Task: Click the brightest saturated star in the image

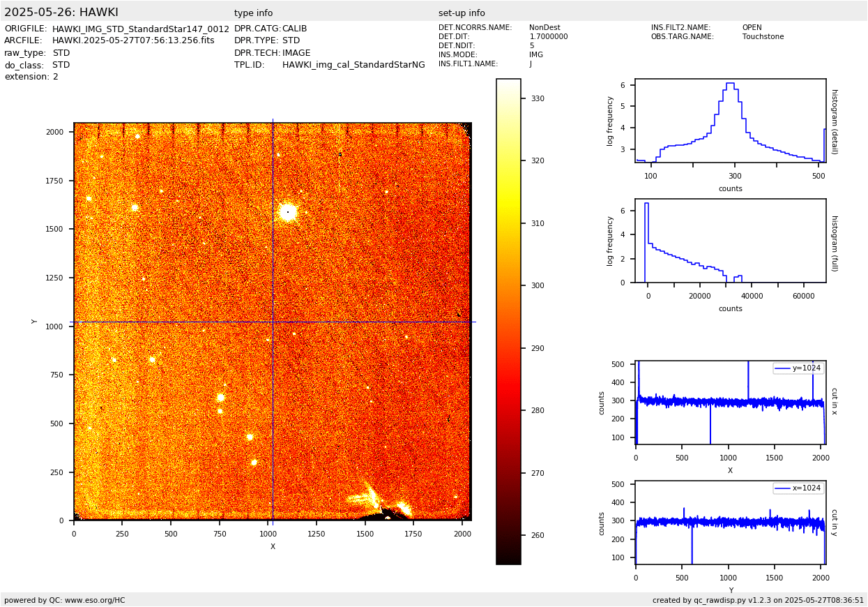Action: coord(287,211)
